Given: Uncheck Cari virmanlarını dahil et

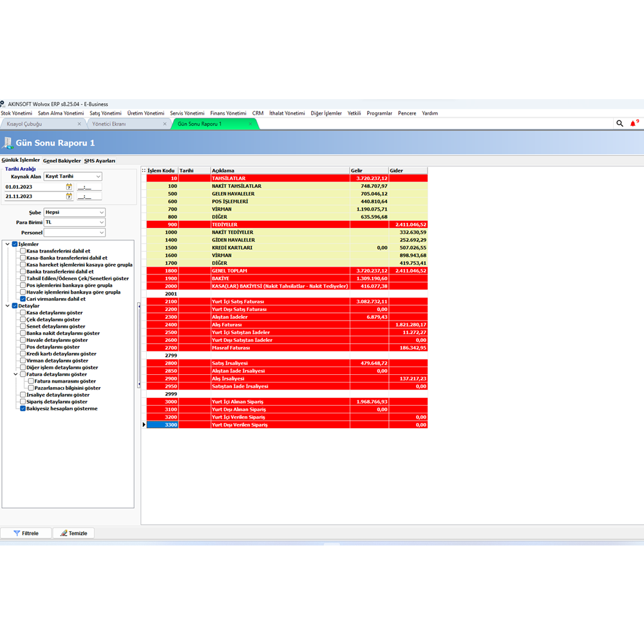Looking at the screenshot, I should 23,299.
